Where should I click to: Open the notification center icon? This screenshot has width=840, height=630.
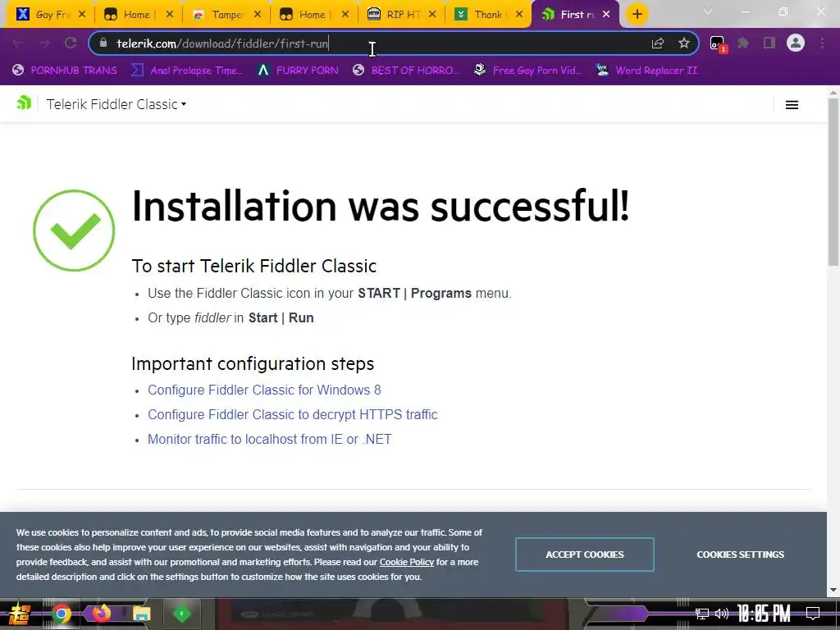point(813,614)
